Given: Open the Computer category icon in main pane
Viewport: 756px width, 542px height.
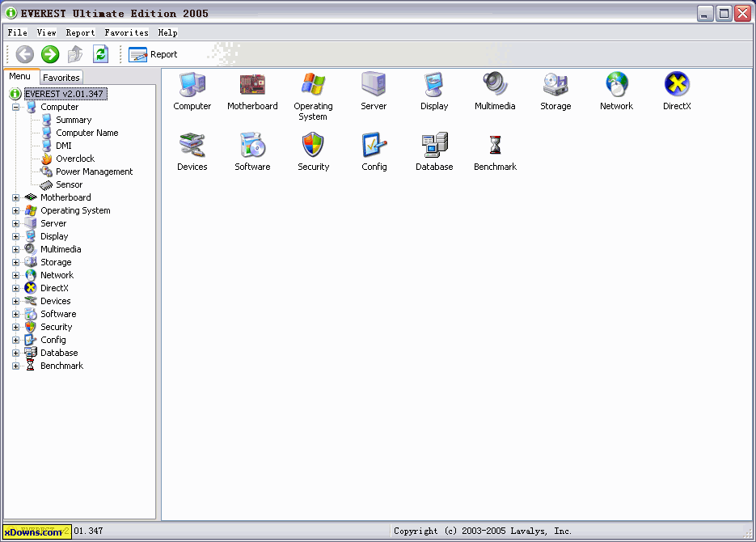Looking at the screenshot, I should coord(192,84).
